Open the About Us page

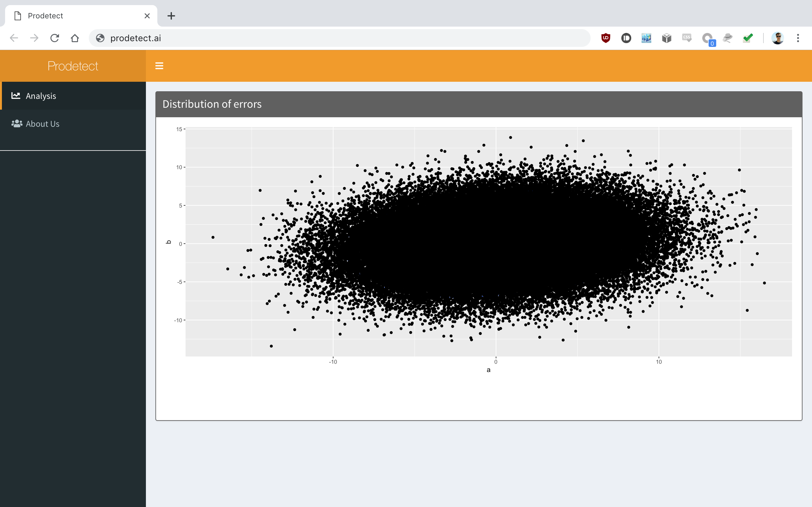(42, 124)
